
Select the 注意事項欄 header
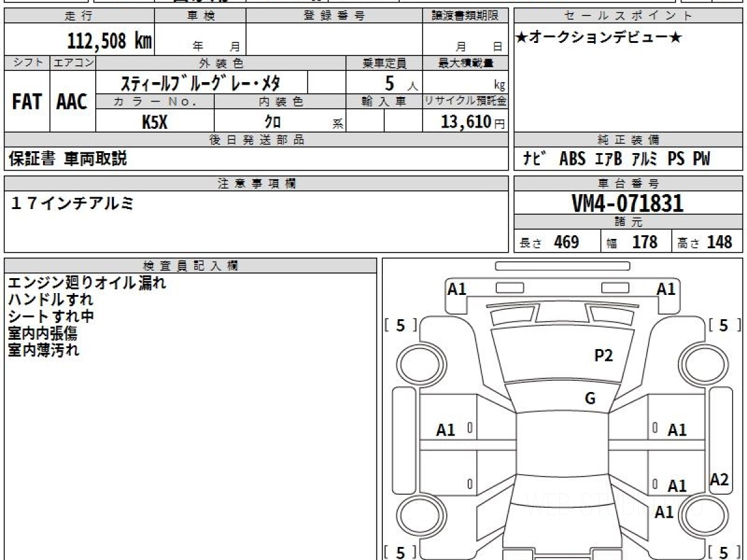[x=256, y=184]
